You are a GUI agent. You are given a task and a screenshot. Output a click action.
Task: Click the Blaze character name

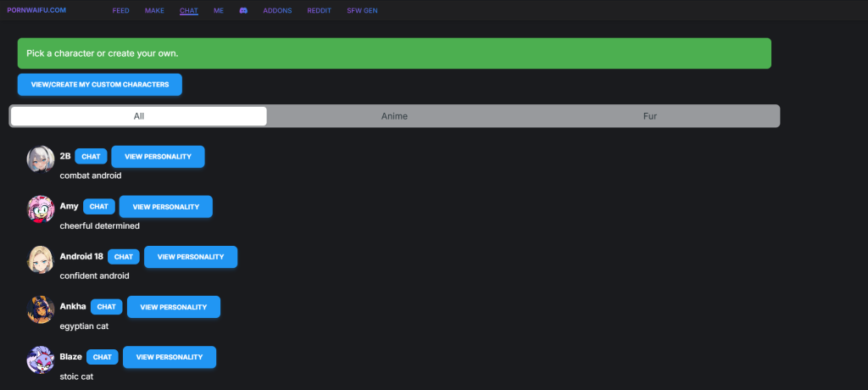[x=71, y=357]
